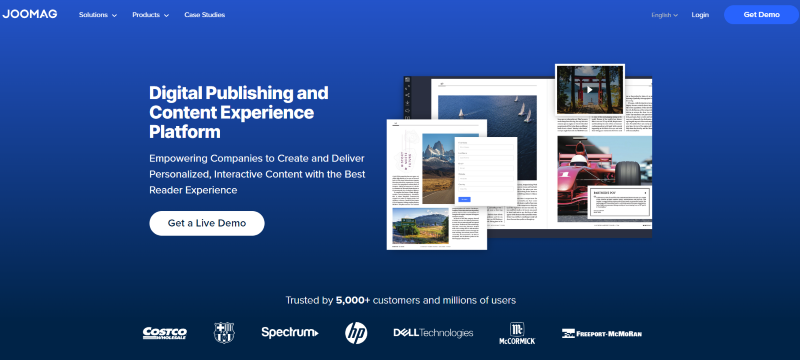Click the McCormick logo
Viewport: 800px width, 360px height.
coord(517,333)
